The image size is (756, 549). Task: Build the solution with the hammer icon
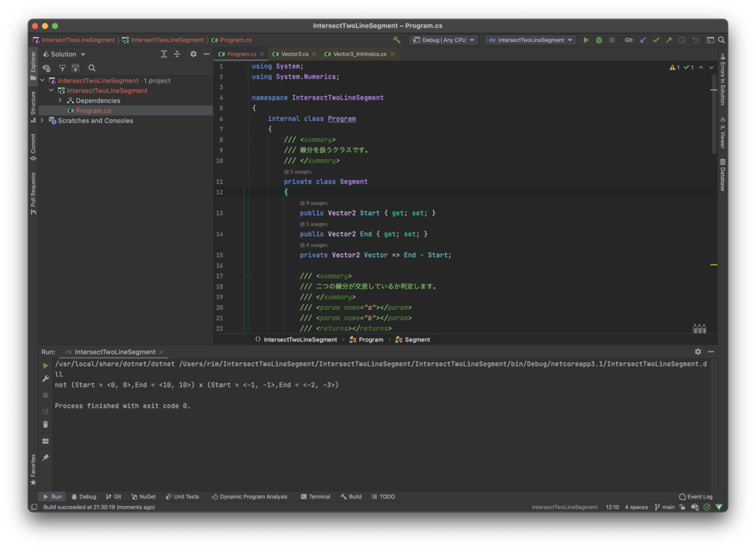coord(396,40)
